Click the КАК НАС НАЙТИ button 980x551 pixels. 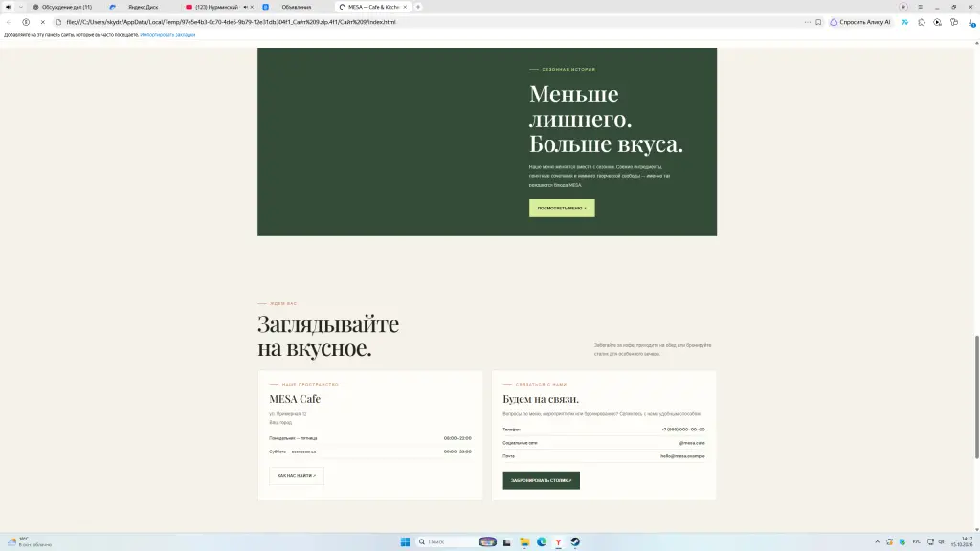(x=297, y=476)
